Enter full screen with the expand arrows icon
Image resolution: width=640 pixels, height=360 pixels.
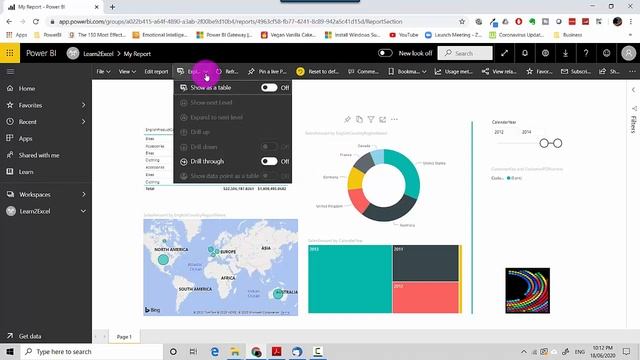pos(504,53)
